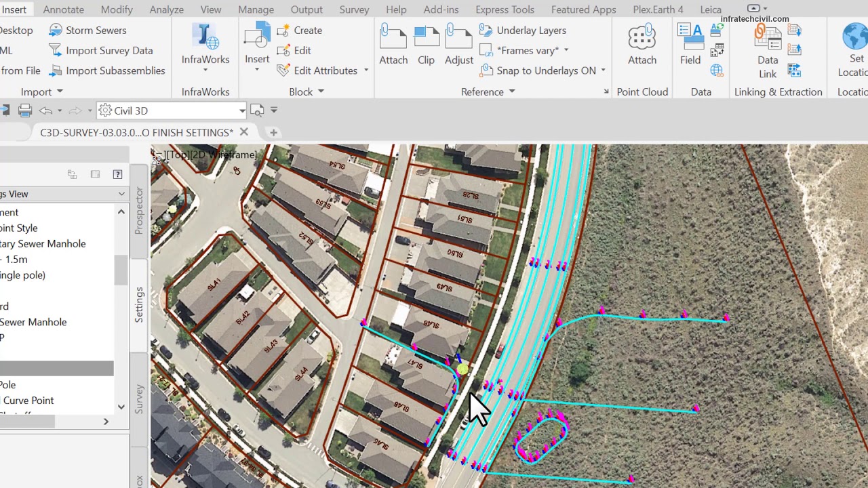Switch to the Survey toolspace tab
Viewport: 868px width, 488px height.
(x=139, y=399)
